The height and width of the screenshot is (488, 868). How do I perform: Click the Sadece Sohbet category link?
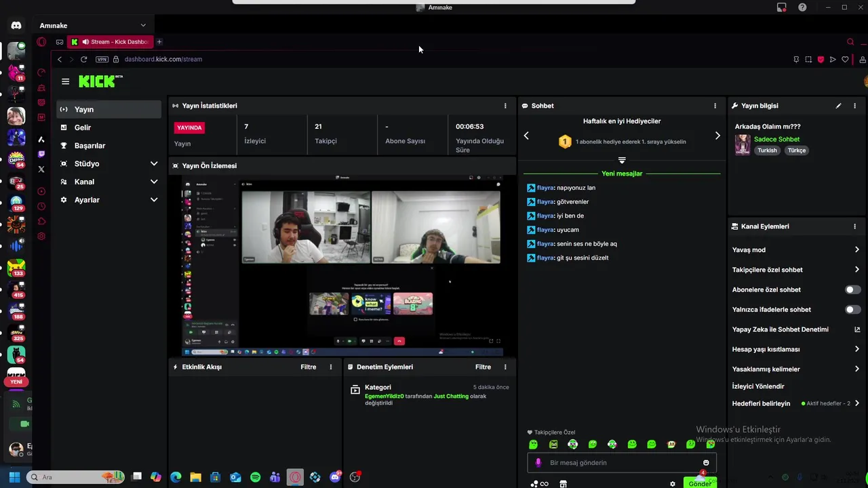tap(776, 139)
